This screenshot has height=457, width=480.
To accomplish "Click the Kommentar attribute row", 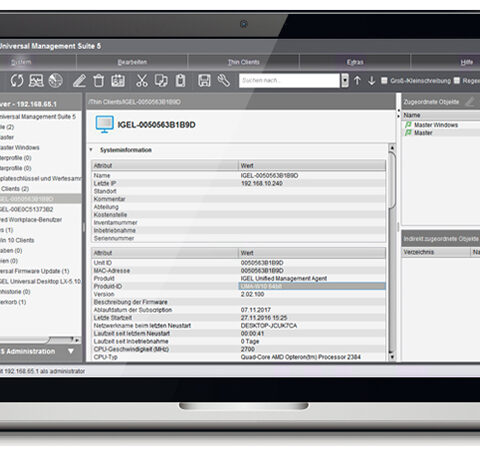I will point(239,199).
